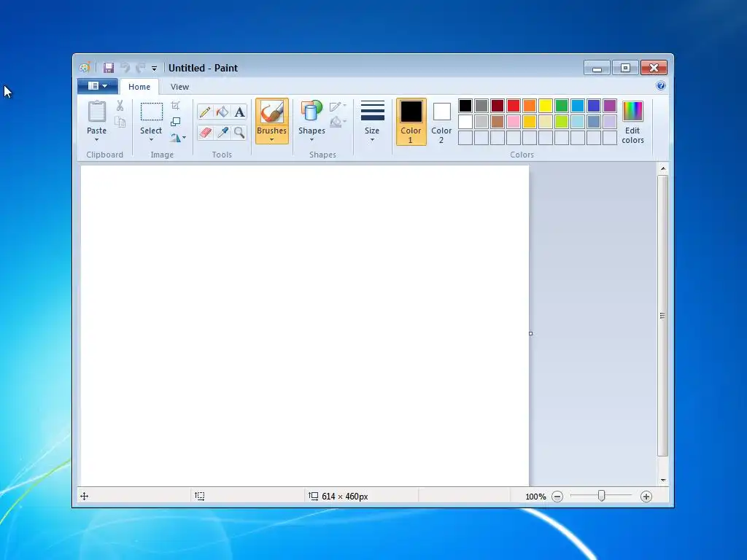The image size is (747, 560).
Task: Click the Shapes dropdown arrow below label
Action: click(311, 140)
